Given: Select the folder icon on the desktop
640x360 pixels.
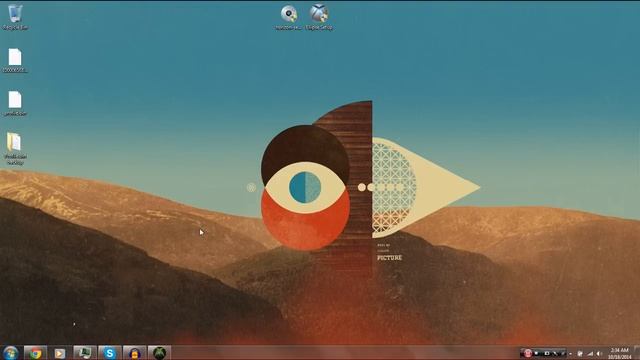Looking at the screenshot, I should pyautogui.click(x=15, y=149).
